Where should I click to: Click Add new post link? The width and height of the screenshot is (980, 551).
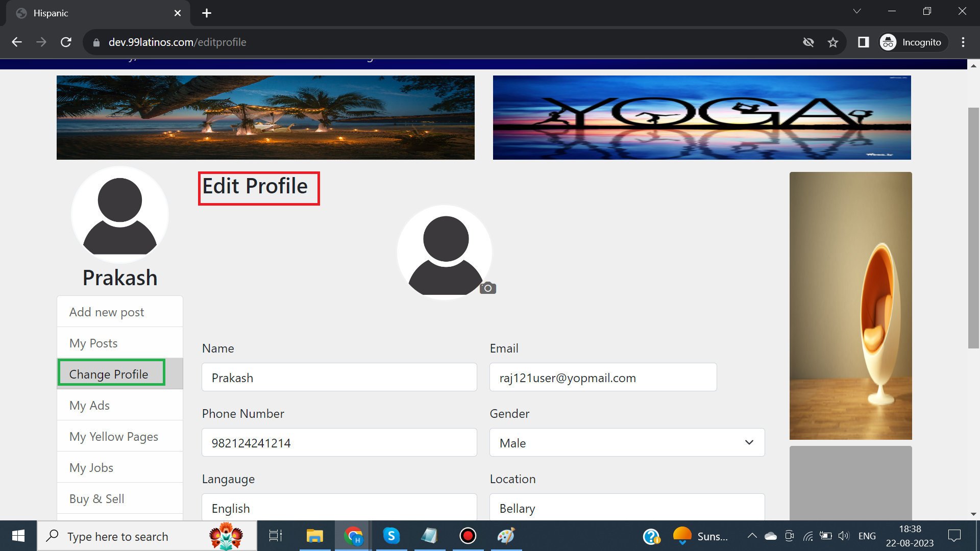coord(107,312)
